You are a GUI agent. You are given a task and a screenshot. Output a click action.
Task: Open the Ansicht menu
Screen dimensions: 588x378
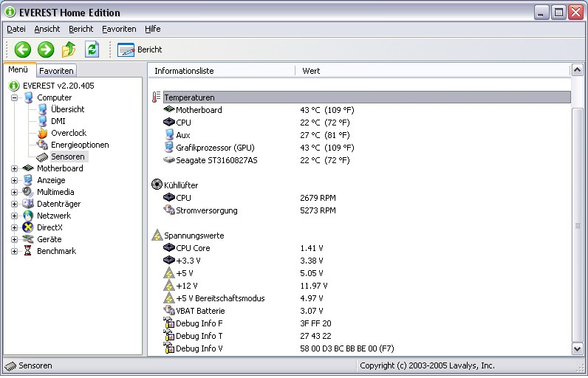pos(47,29)
